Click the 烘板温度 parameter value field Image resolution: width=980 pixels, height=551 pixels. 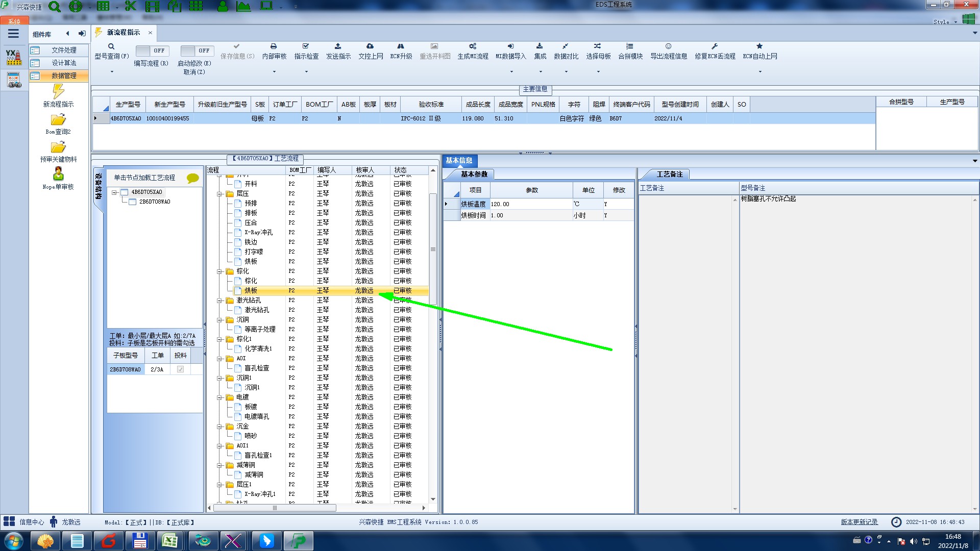tap(530, 204)
